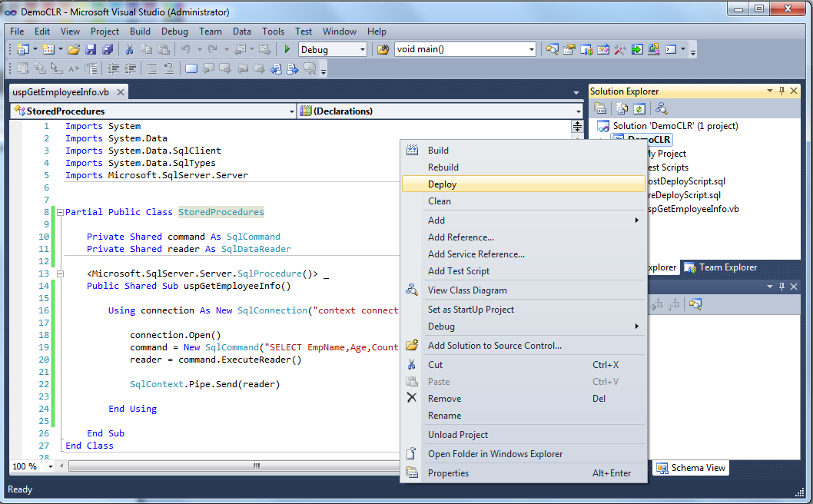Click the Properties icon in Solution Explorer
Image resolution: width=813 pixels, height=504 pixels.
pos(602,108)
